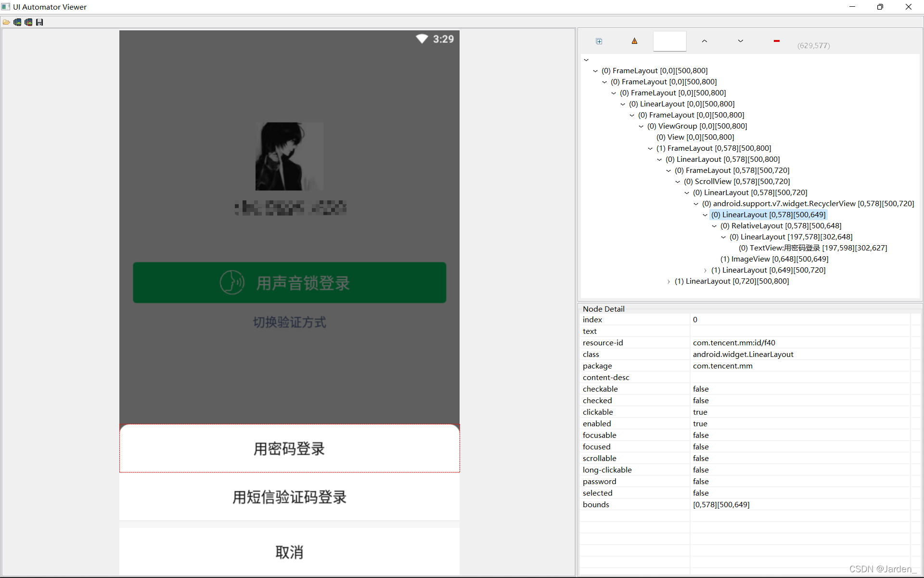
Task: Click the next search result down arrow
Action: [x=741, y=41]
